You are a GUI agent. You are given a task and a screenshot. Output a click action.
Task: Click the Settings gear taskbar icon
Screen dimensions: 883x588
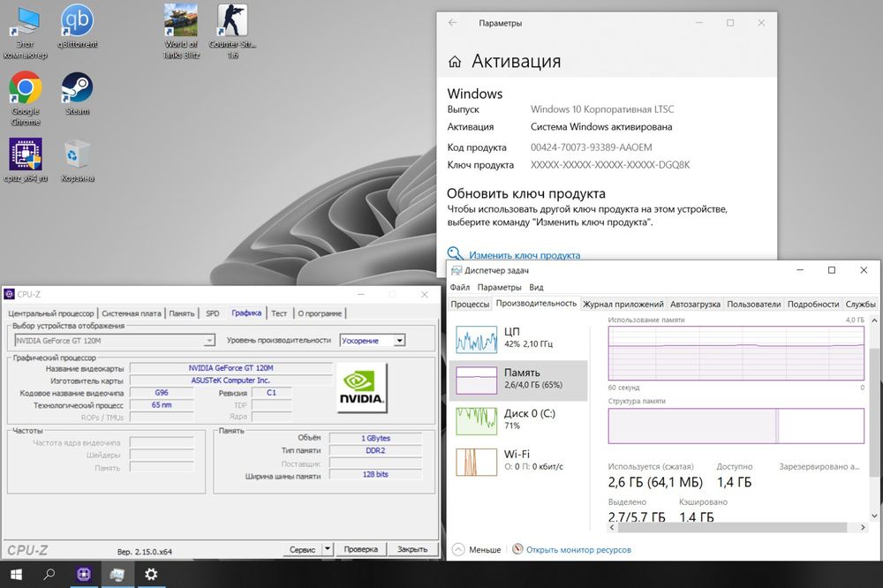point(151,574)
